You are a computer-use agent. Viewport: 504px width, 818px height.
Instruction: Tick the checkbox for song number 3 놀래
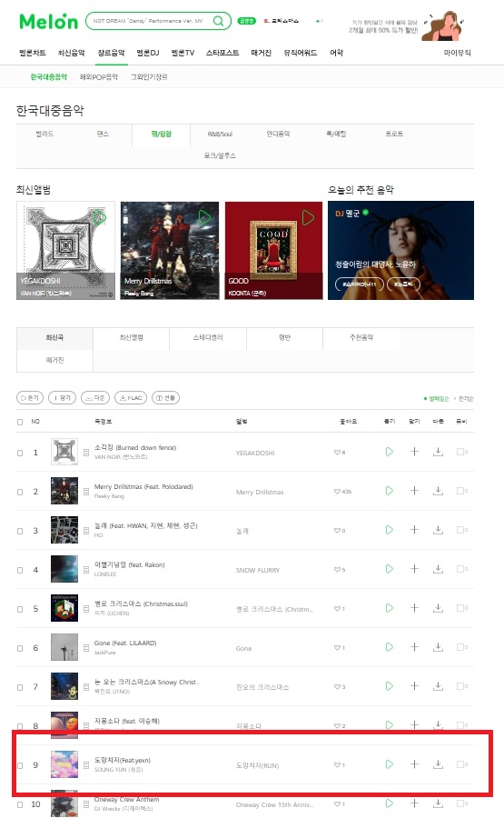pyautogui.click(x=20, y=531)
